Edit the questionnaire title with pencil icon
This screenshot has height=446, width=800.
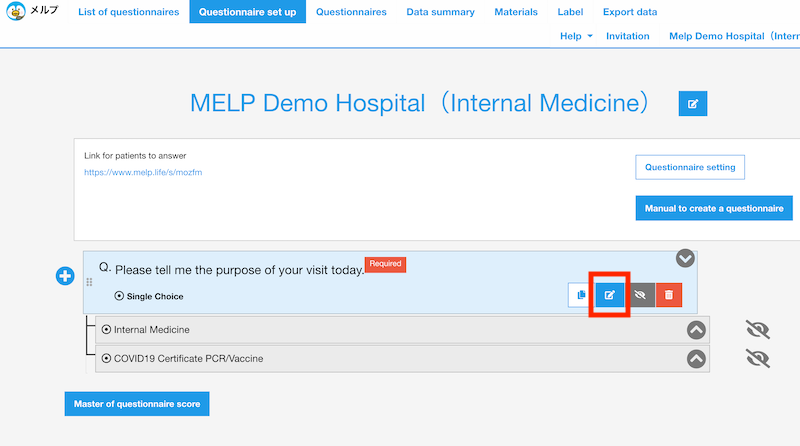(x=692, y=104)
